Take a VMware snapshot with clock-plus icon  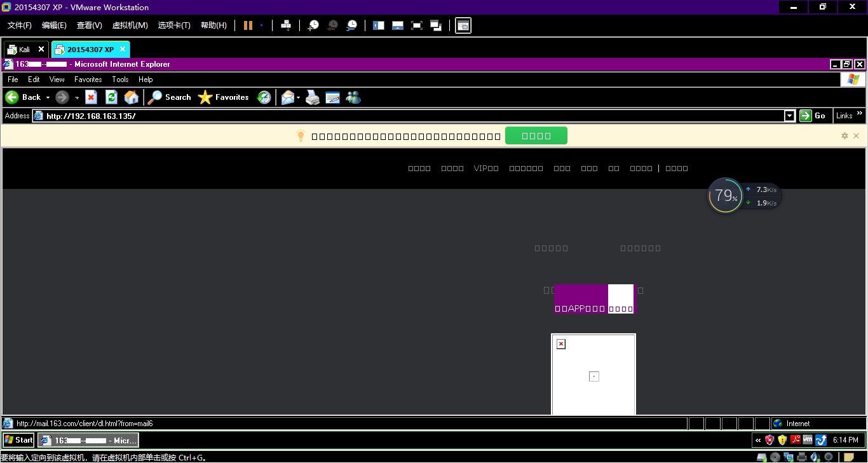point(313,25)
